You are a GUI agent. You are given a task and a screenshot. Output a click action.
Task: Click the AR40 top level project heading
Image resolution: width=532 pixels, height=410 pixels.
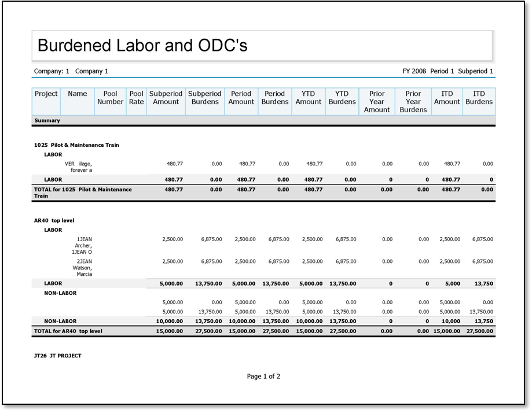coord(54,220)
